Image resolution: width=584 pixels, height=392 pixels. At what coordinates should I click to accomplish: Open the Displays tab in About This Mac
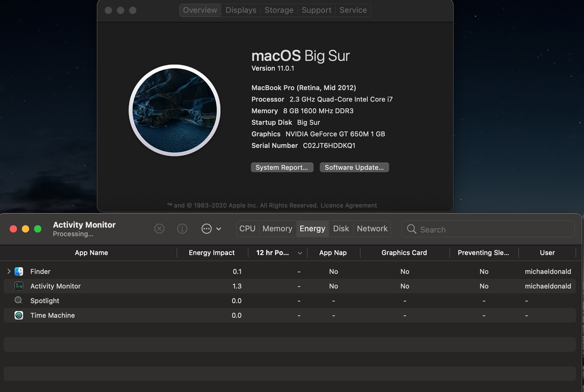(241, 10)
